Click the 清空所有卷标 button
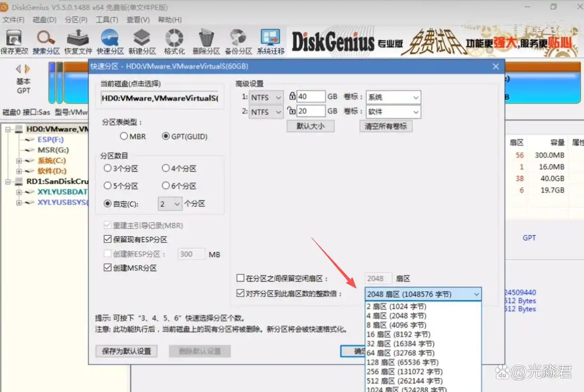The height and width of the screenshot is (392, 584). coord(386,126)
